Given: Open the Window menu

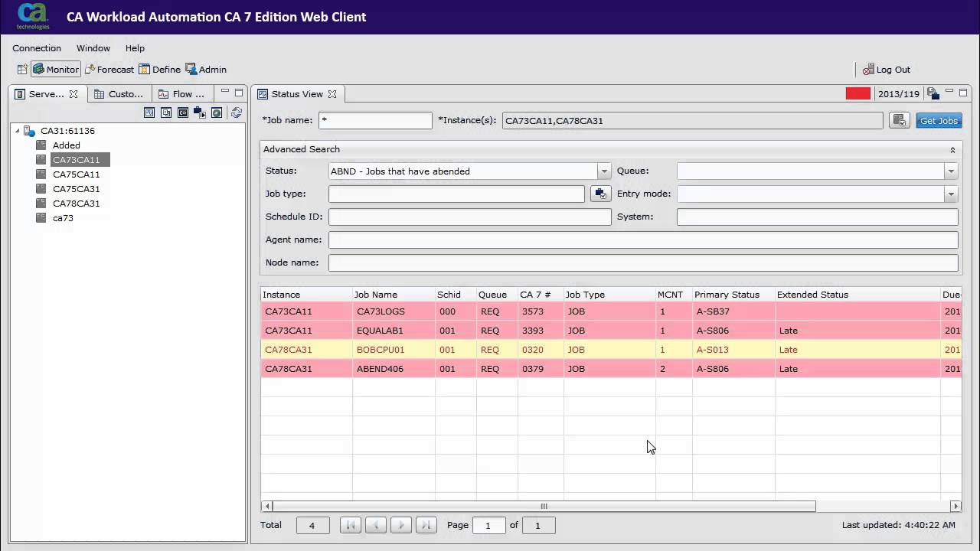Looking at the screenshot, I should 93,48.
